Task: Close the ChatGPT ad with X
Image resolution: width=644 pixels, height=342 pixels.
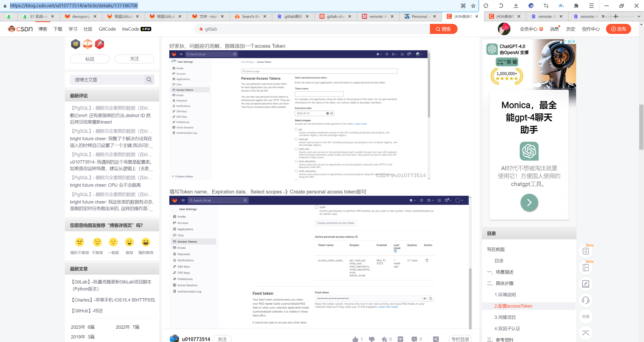Action: click(x=574, y=41)
